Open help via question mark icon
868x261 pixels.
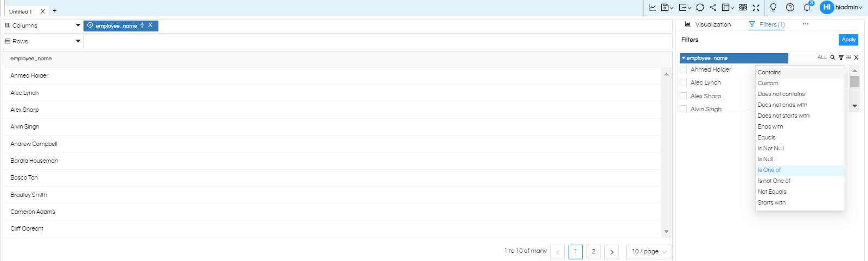[790, 8]
